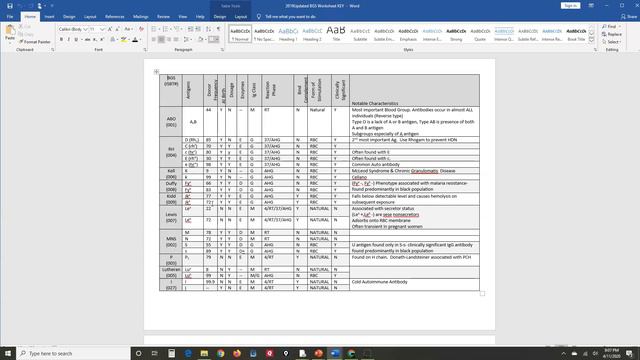Image resolution: width=640 pixels, height=360 pixels.
Task: Click the Increase Indent icon
Action: tap(198, 29)
